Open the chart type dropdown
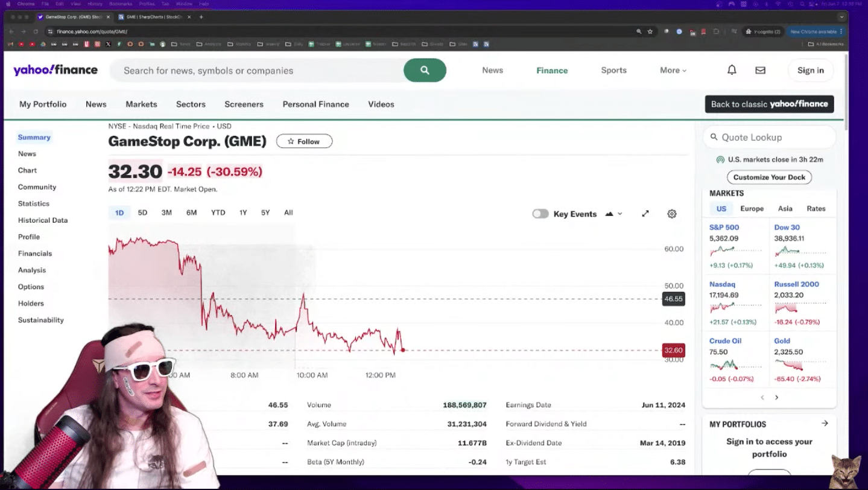The height and width of the screenshot is (490, 868). point(613,214)
